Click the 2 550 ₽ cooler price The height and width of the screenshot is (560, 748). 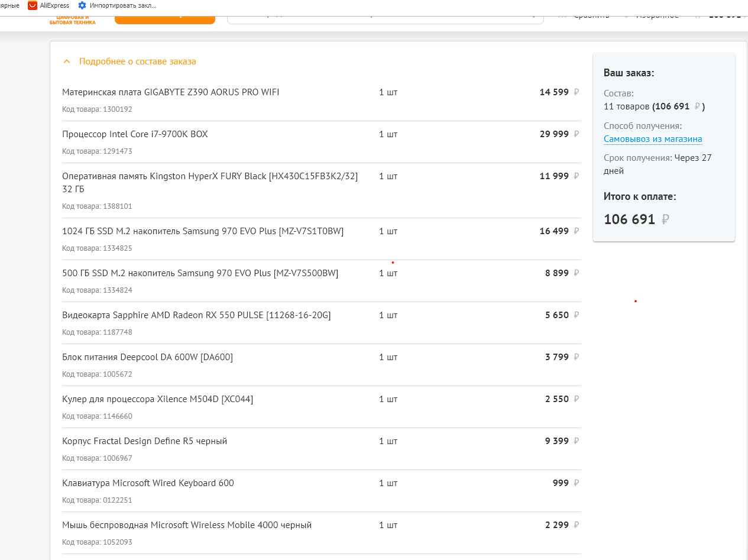[562, 399]
